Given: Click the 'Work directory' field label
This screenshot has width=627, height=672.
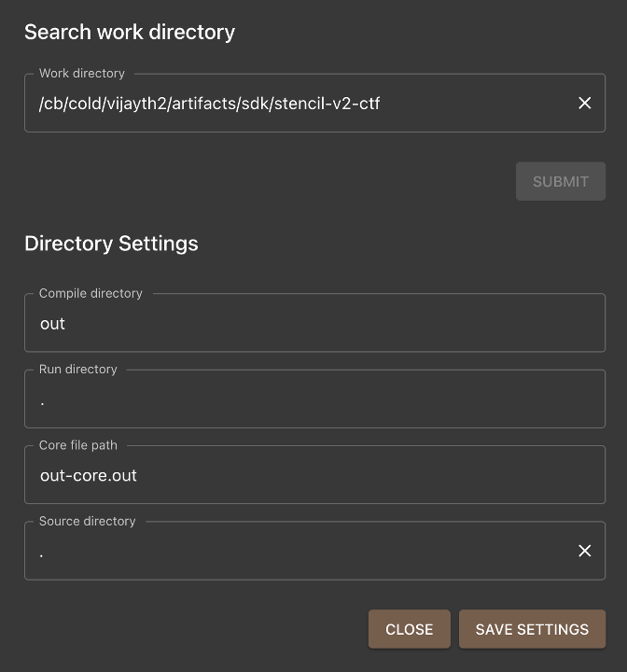Looking at the screenshot, I should (82, 74).
